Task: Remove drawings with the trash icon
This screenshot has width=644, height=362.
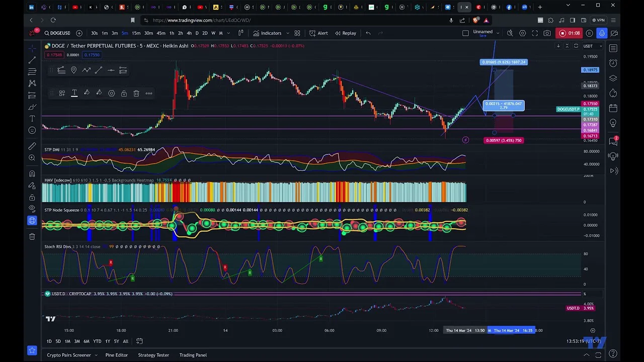Action: pos(32,236)
